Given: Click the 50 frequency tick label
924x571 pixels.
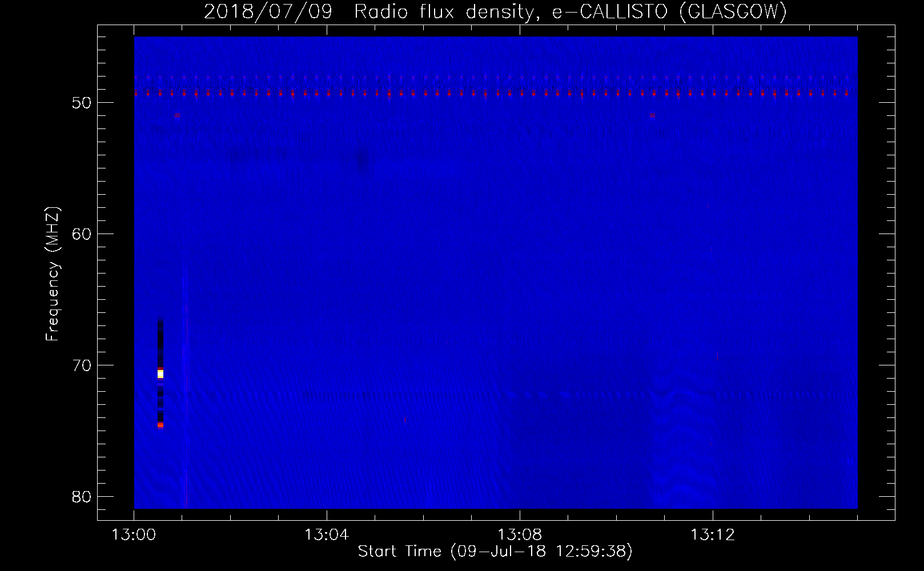Looking at the screenshot, I should click(82, 103).
